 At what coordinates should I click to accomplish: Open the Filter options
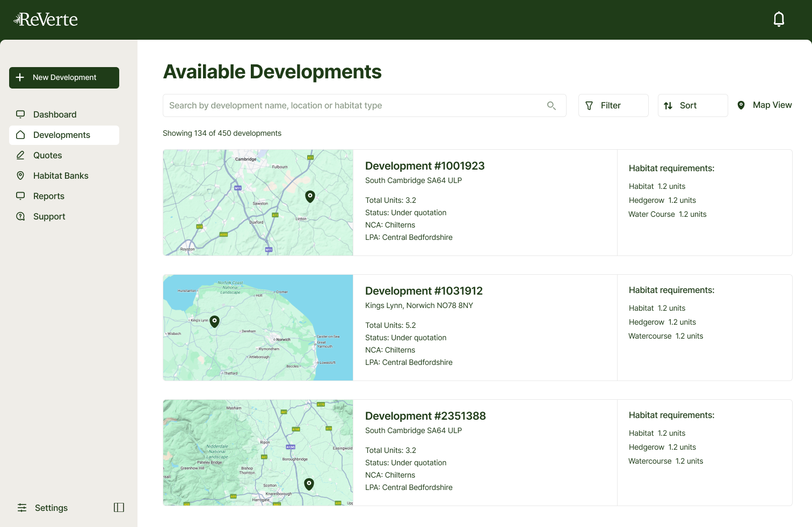pos(613,106)
